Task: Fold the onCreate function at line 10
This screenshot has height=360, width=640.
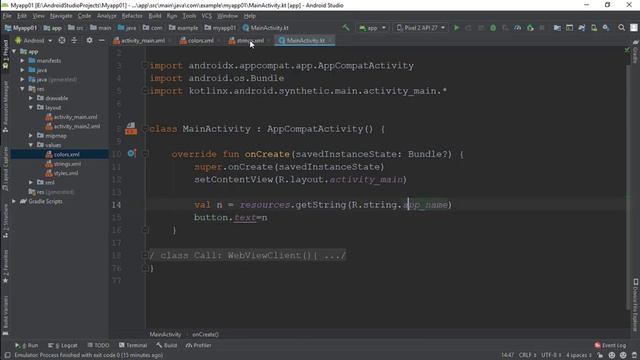Action: [x=145, y=154]
